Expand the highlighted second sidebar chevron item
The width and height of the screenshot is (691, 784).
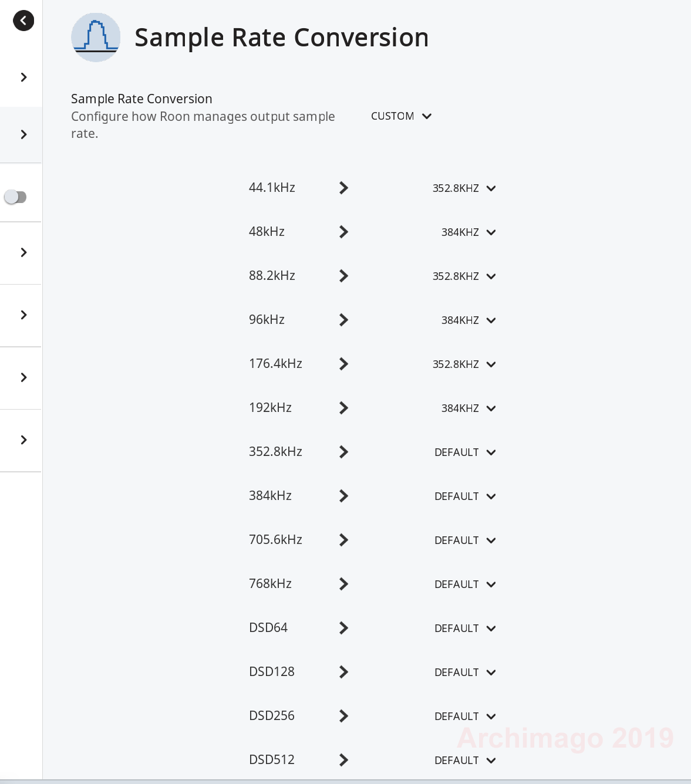pos(23,134)
